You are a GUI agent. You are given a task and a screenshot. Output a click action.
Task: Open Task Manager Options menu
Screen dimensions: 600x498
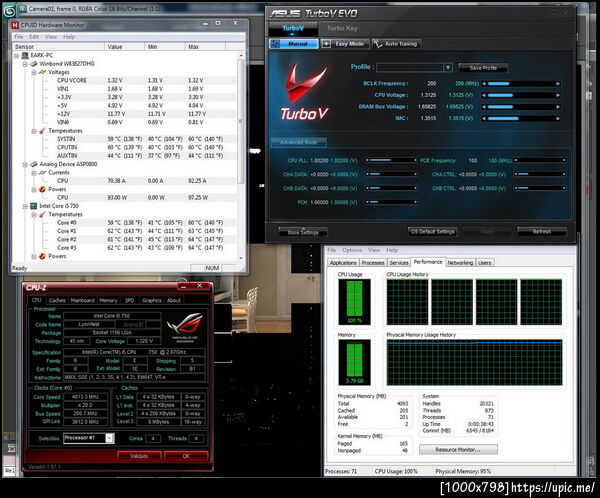(x=352, y=250)
